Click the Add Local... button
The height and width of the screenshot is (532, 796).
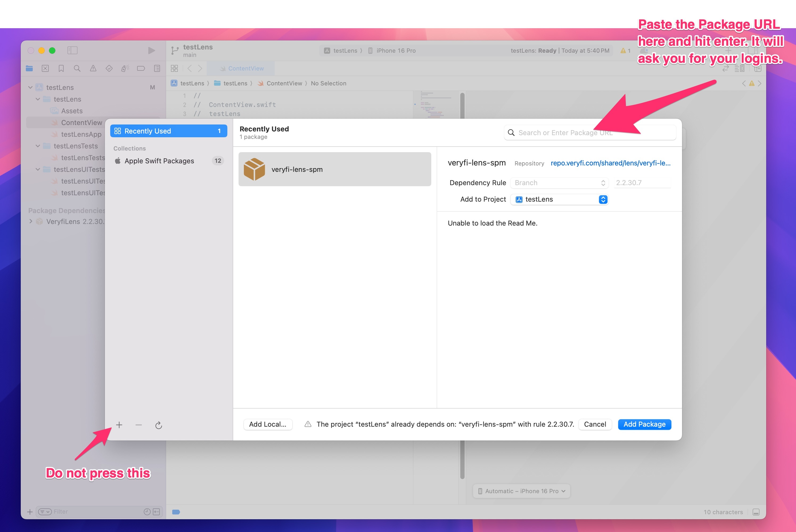268,425
